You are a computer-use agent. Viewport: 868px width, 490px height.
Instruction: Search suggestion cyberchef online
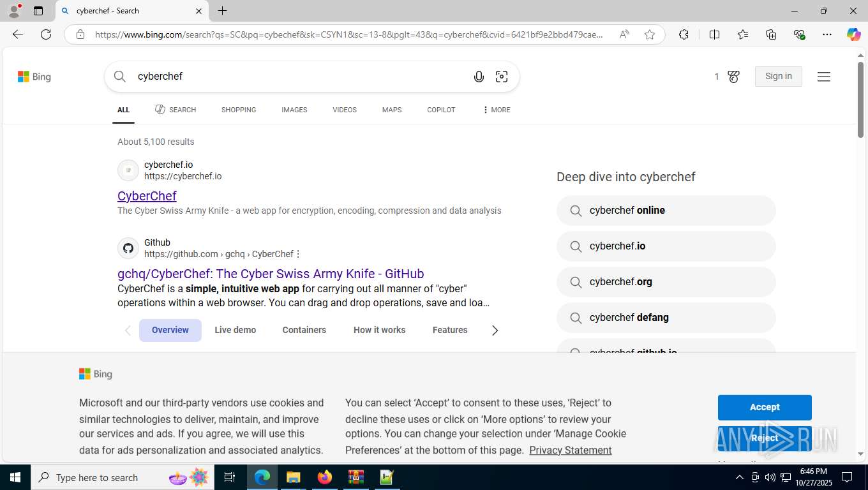pos(666,211)
